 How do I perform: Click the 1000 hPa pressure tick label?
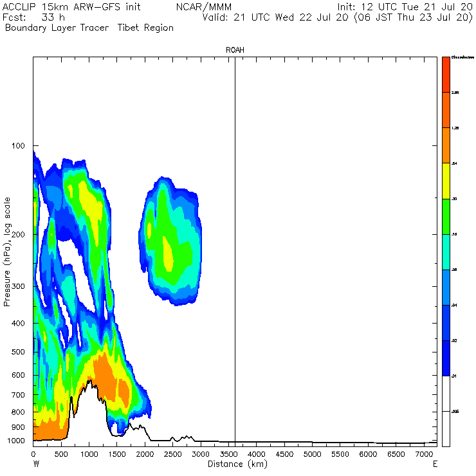pos(16,441)
